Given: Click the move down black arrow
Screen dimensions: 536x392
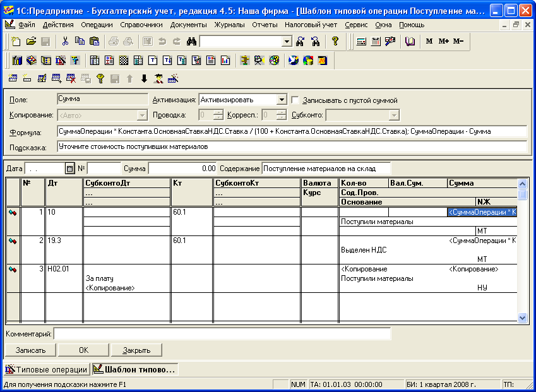Looking at the screenshot, I should [x=144, y=79].
